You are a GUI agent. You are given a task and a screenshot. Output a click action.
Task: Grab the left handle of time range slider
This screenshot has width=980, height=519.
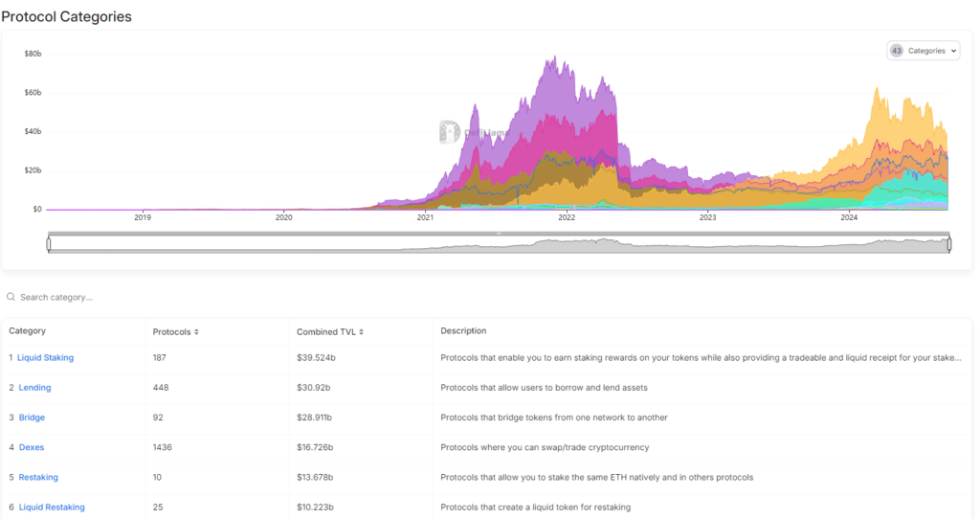pos(49,244)
